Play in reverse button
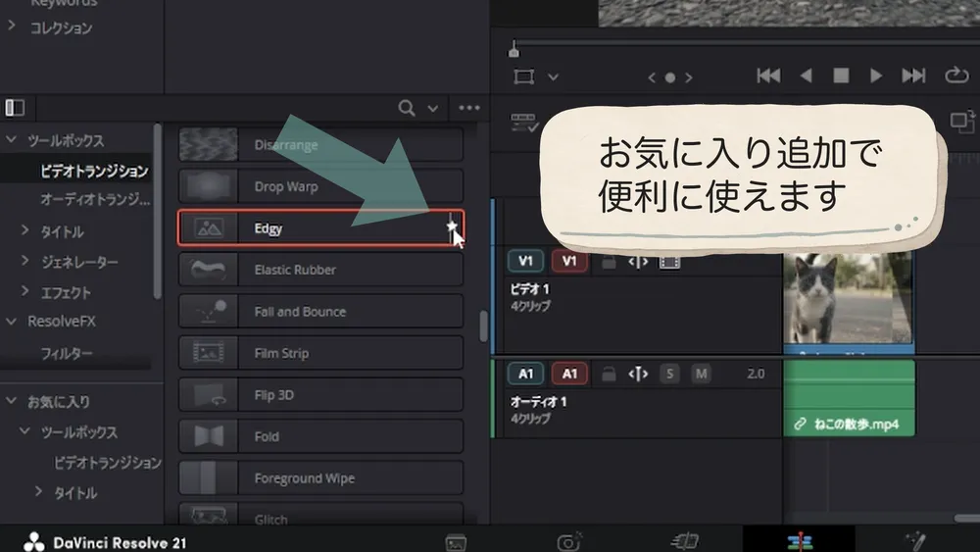 pyautogui.click(x=807, y=75)
